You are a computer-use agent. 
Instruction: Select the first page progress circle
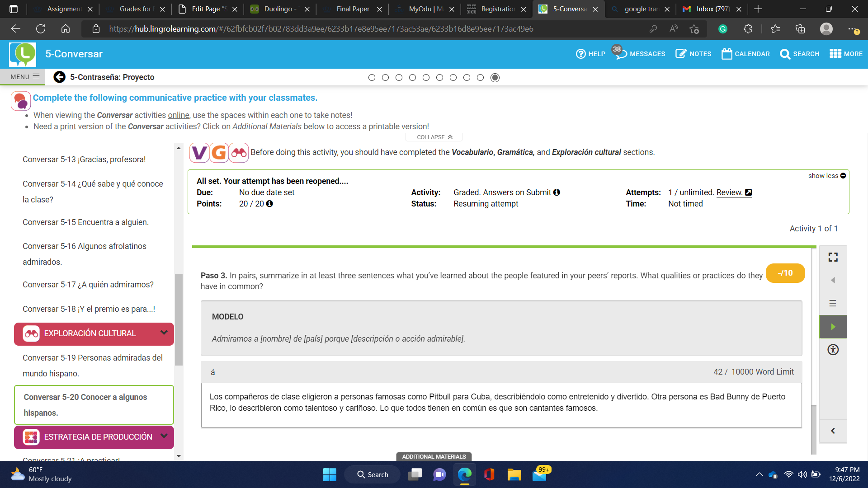click(x=372, y=78)
